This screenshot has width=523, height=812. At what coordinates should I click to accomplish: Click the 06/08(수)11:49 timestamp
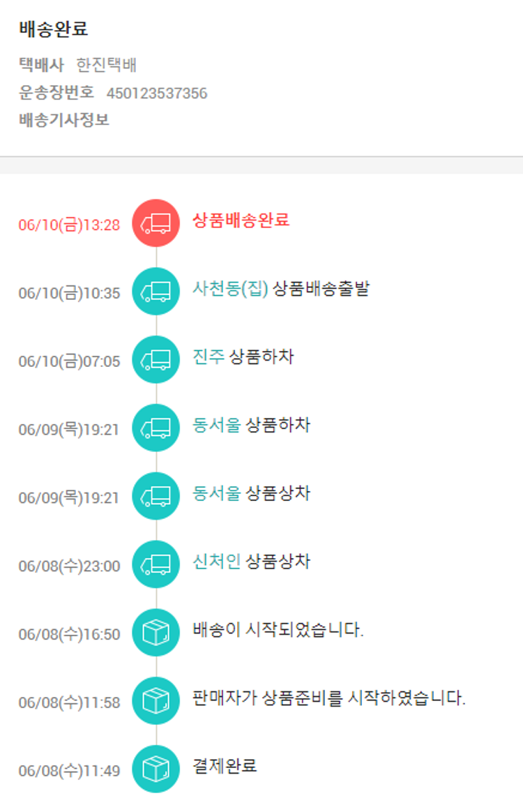point(69,771)
